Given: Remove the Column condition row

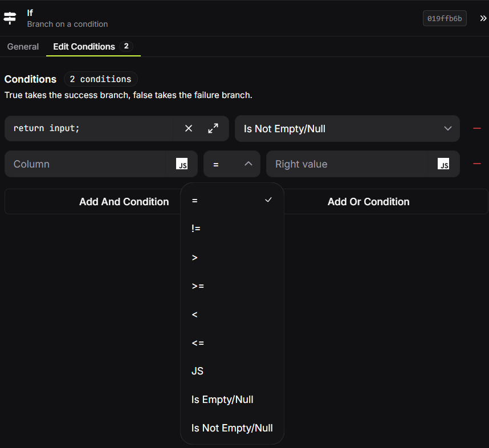Looking at the screenshot, I should tap(477, 164).
